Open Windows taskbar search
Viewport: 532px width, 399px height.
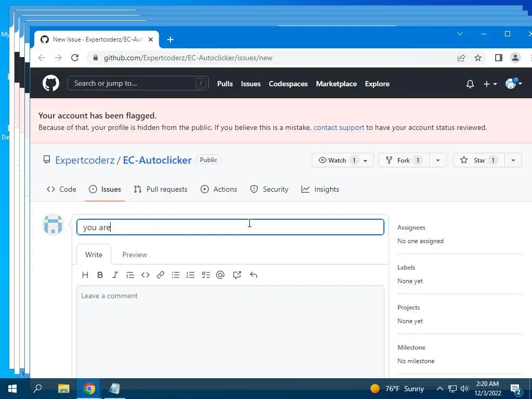[37, 388]
